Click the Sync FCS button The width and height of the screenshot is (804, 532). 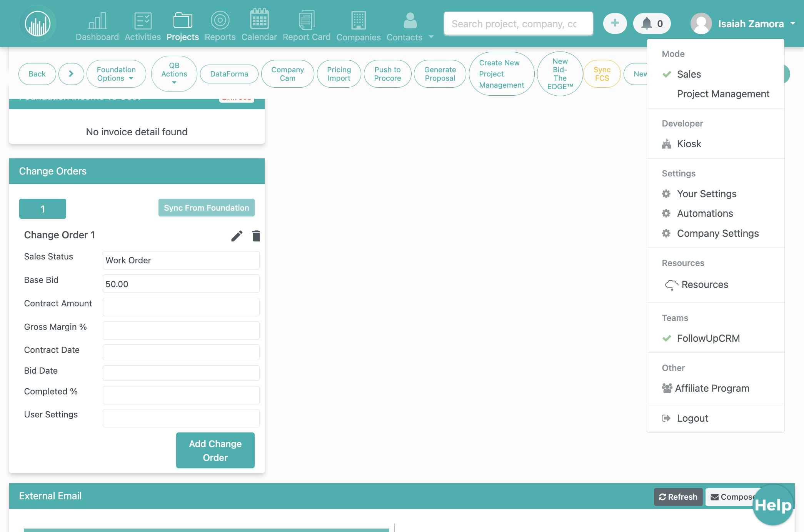(x=602, y=74)
